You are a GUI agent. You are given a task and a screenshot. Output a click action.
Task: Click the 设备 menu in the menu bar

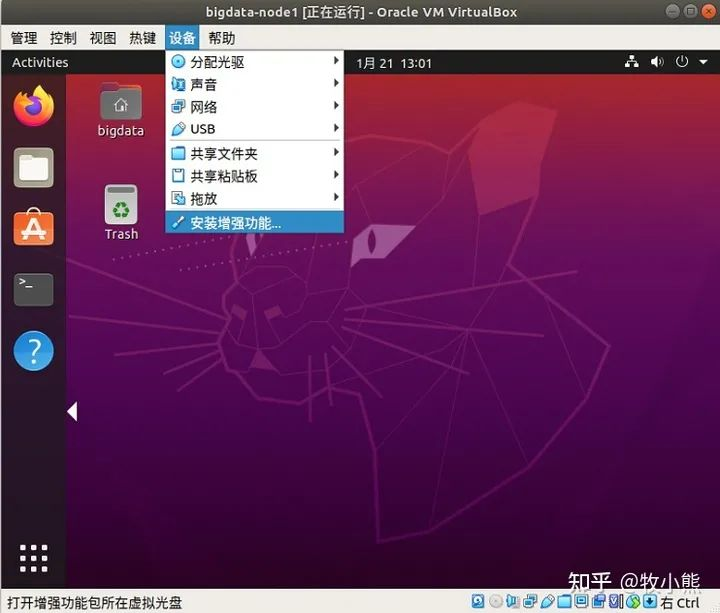(182, 38)
